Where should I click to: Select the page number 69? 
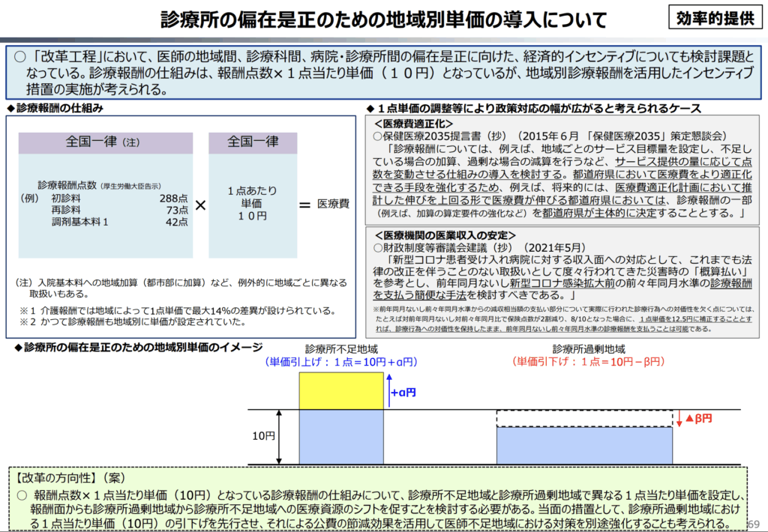[x=754, y=525]
